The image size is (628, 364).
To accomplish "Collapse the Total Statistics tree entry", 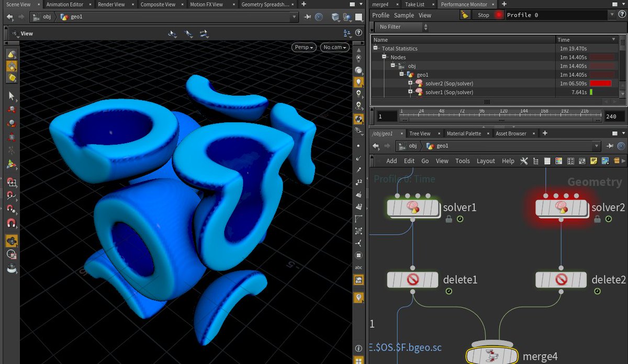I will click(375, 48).
